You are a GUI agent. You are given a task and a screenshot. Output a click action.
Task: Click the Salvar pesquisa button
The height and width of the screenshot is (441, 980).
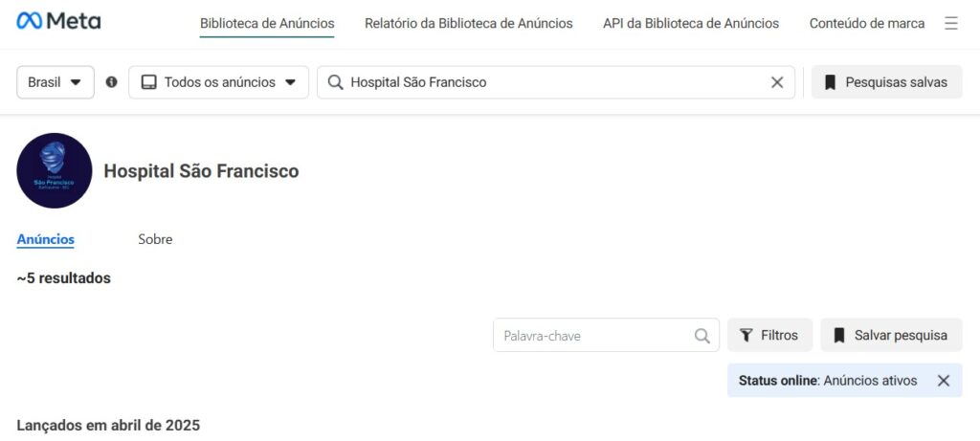tap(891, 336)
